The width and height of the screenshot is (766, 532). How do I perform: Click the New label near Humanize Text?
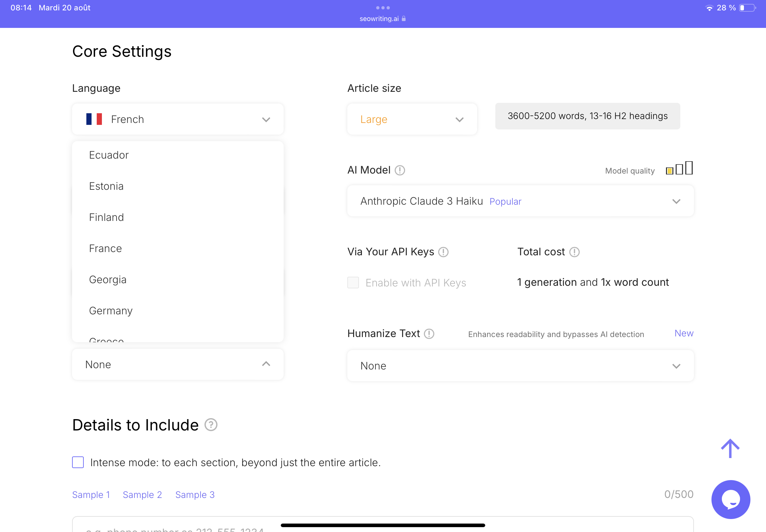coord(684,333)
